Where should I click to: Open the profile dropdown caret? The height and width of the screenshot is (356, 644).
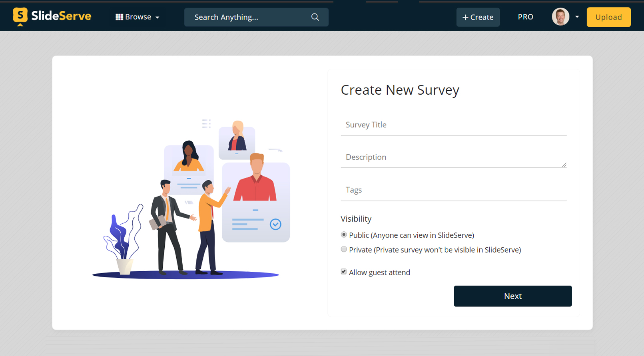[x=577, y=17]
